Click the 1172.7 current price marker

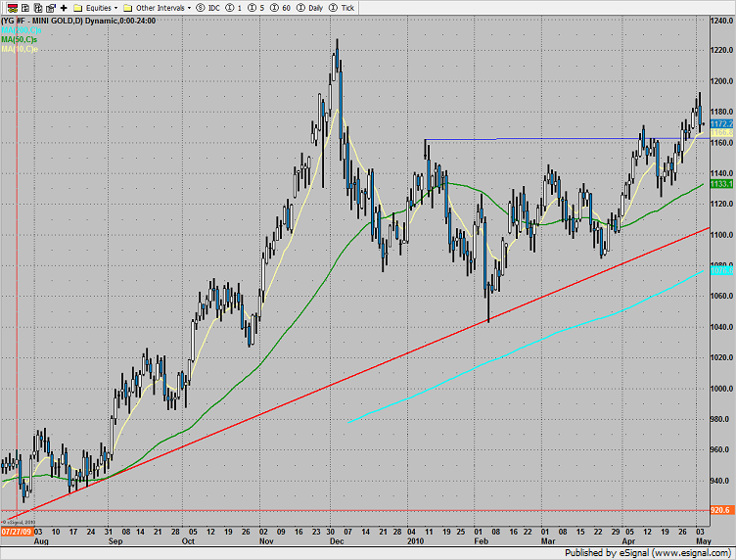click(x=721, y=124)
